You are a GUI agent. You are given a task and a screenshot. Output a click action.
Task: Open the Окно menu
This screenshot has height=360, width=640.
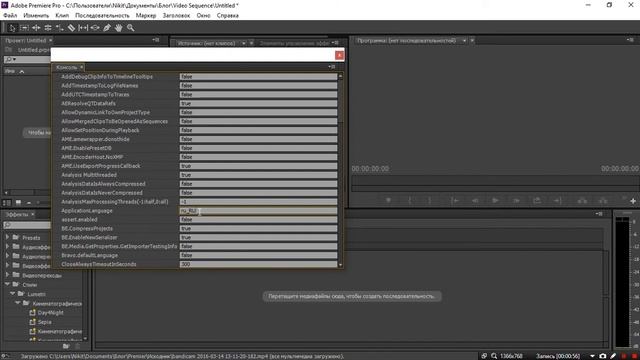(x=203, y=16)
